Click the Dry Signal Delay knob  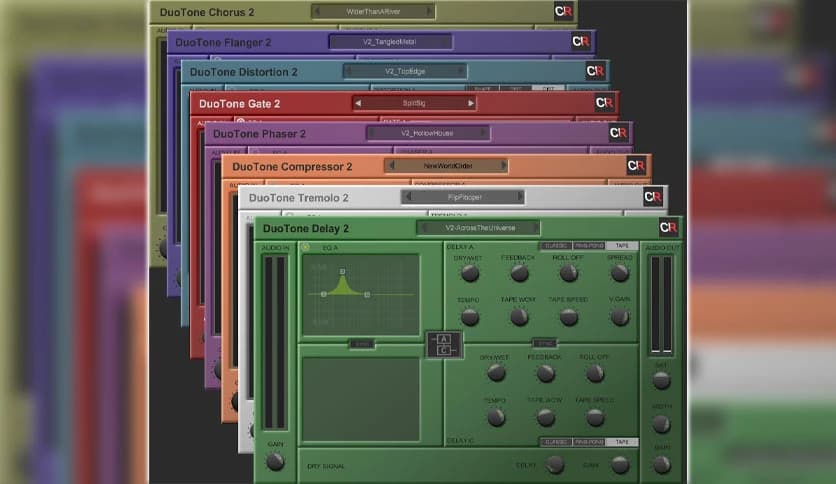pos(555,465)
